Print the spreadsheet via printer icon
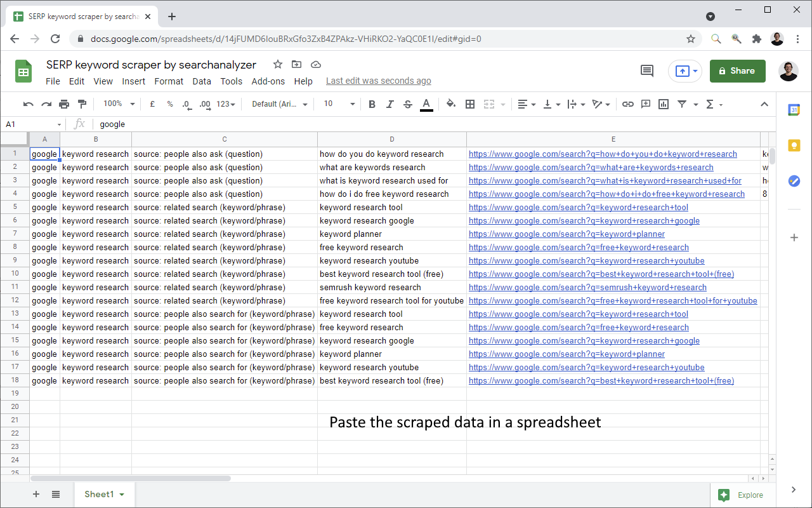The height and width of the screenshot is (508, 812). pyautogui.click(x=64, y=104)
